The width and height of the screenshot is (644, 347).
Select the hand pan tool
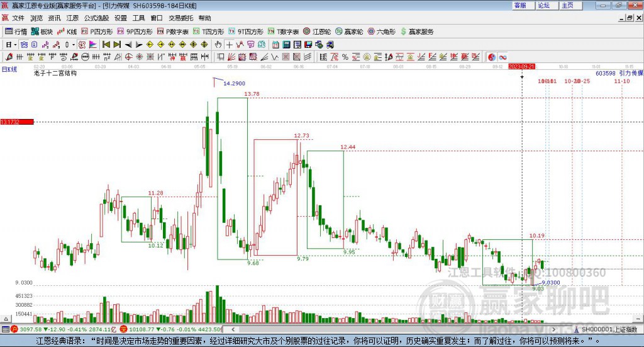pos(218,45)
